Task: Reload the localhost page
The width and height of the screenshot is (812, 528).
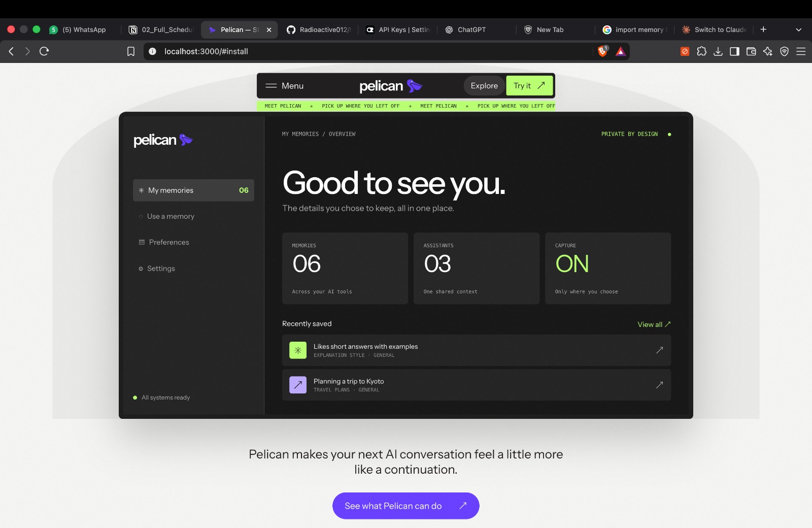Action: (x=44, y=51)
